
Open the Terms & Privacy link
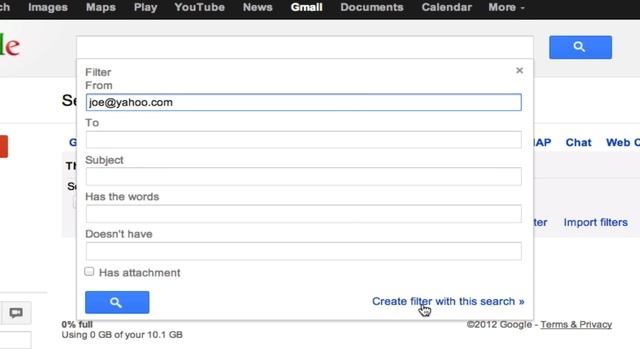point(576,324)
